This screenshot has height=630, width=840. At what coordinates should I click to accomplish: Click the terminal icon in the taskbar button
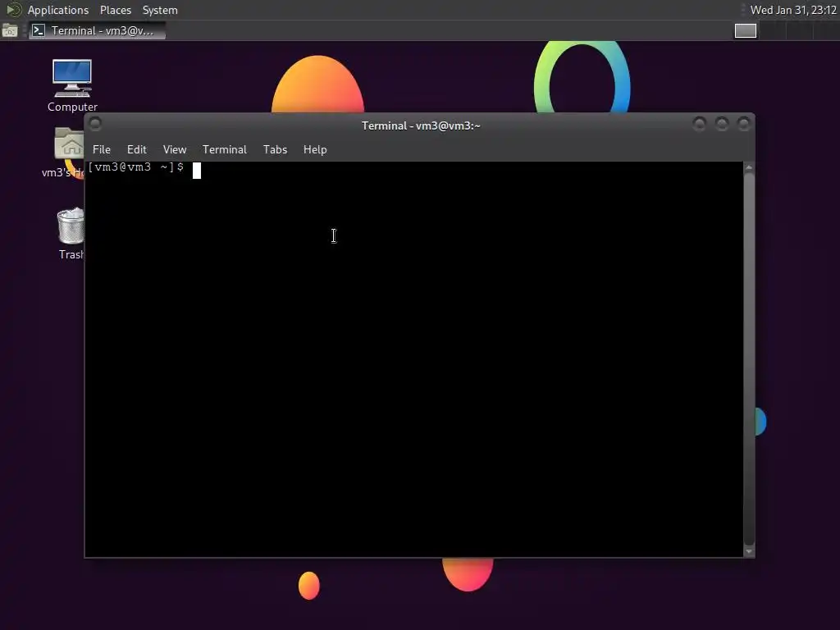(39, 31)
